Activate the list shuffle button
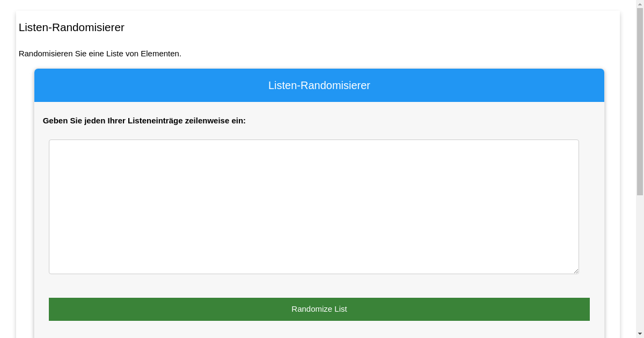 pyautogui.click(x=319, y=309)
